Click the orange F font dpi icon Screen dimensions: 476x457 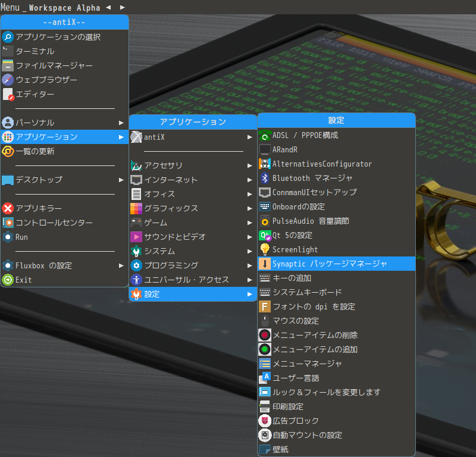265,306
